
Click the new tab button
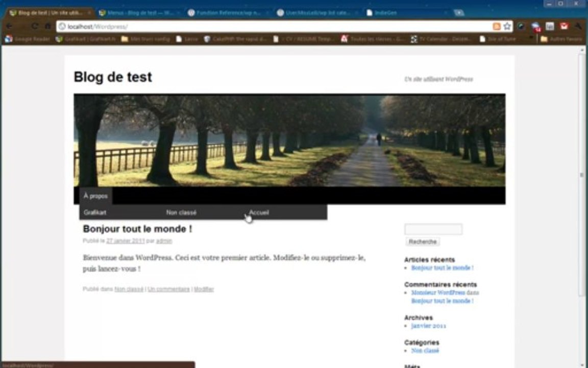459,13
